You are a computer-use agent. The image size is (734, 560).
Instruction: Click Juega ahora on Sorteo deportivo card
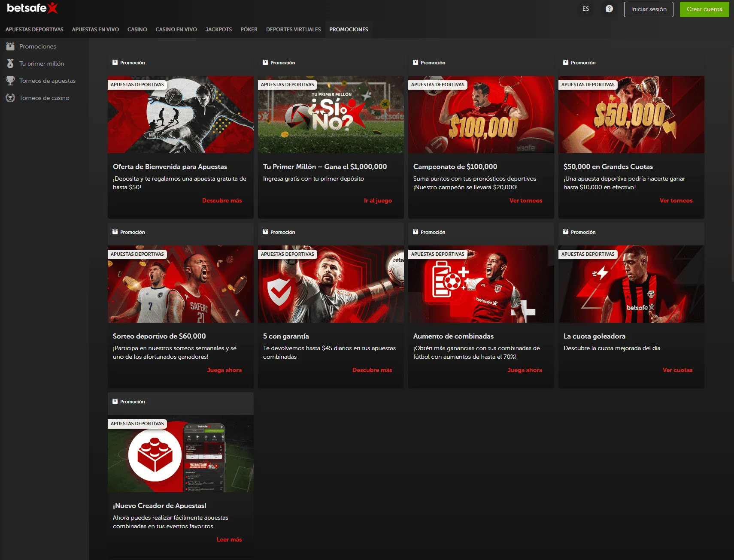click(224, 370)
